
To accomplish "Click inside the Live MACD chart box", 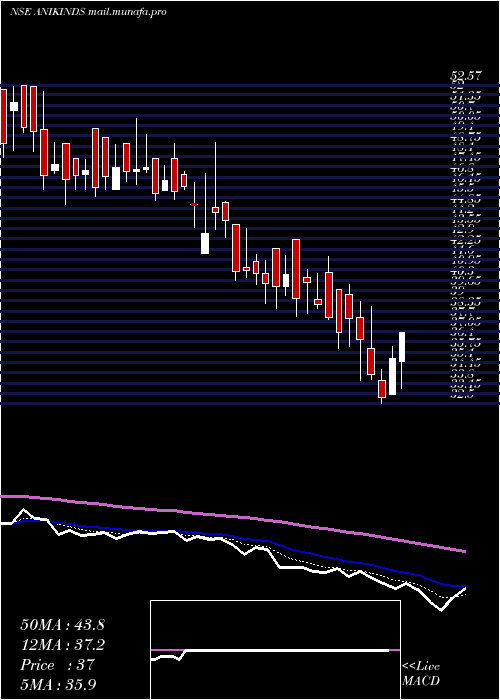I will tap(275, 650).
